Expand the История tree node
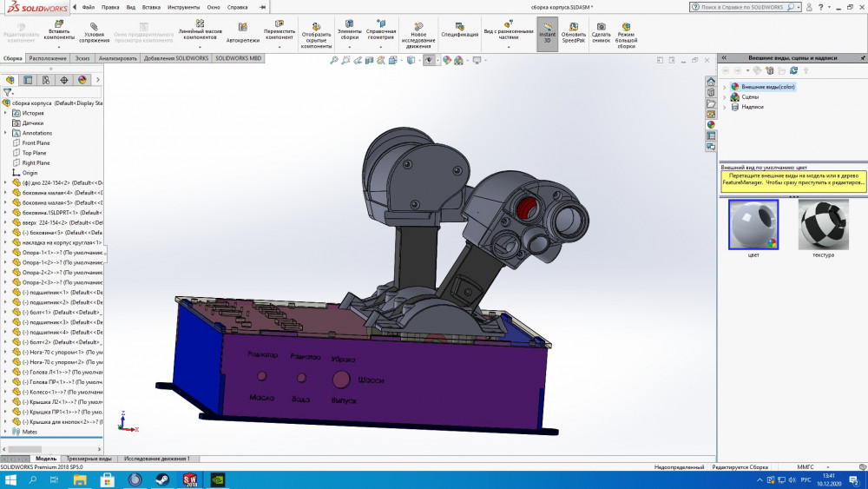This screenshot has width=868, height=489. click(6, 113)
